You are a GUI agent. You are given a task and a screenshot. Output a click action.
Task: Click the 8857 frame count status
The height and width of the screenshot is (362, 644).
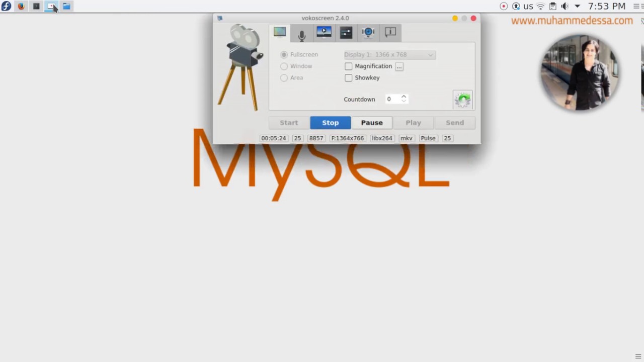(316, 138)
